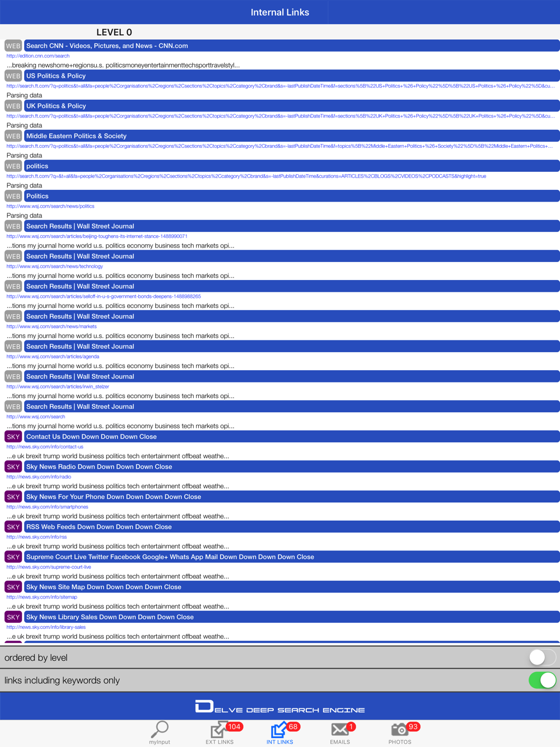Viewport: 560px width, 747px height.
Task: Tap the SKY badge beside Sky News Radio
Action: (x=13, y=467)
